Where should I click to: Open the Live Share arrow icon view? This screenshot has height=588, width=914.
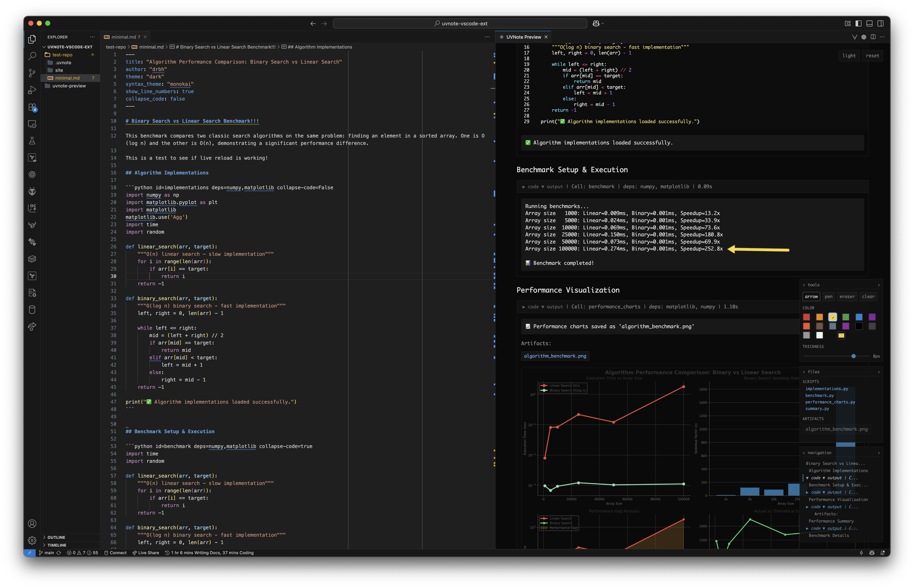coord(32,327)
